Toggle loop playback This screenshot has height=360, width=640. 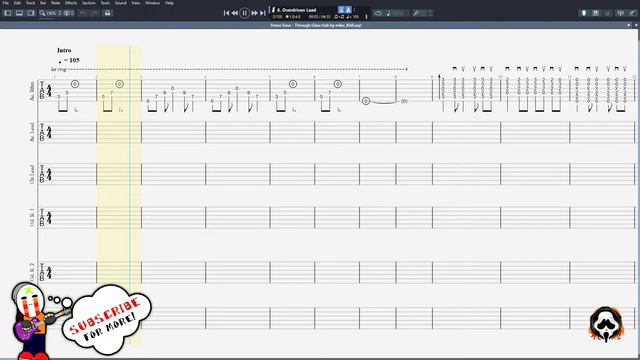[378, 13]
